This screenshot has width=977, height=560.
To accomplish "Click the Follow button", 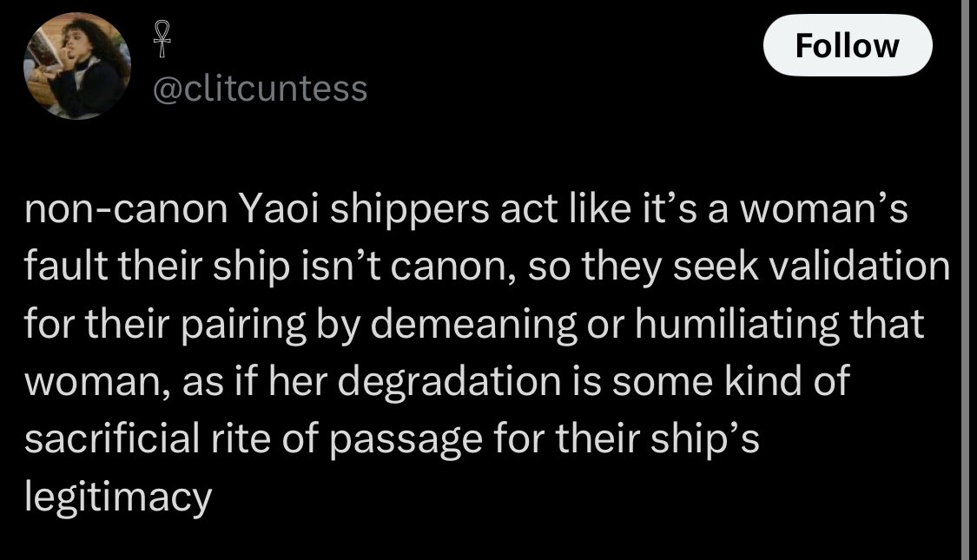I will [847, 44].
